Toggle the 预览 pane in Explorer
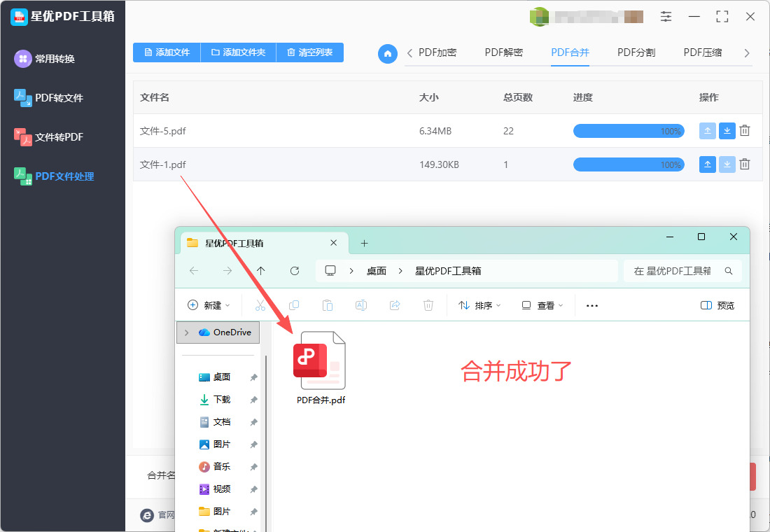 pyautogui.click(x=717, y=305)
